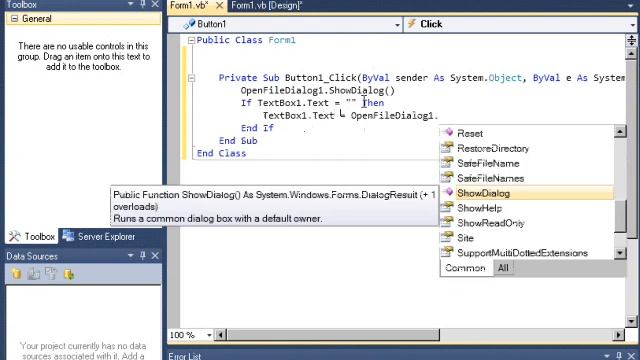Click the RestoreDirectory property icon
This screenshot has width=640, height=360.
447,147
